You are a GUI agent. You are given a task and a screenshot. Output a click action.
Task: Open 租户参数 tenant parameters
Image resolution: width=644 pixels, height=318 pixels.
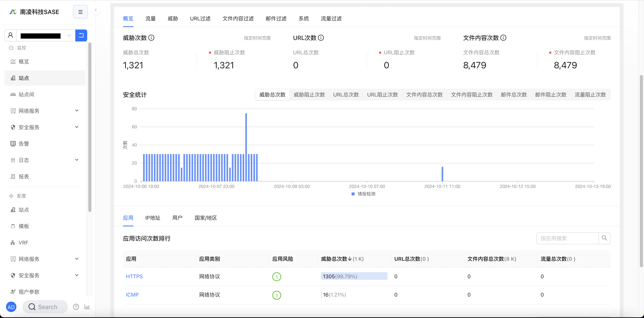45,292
